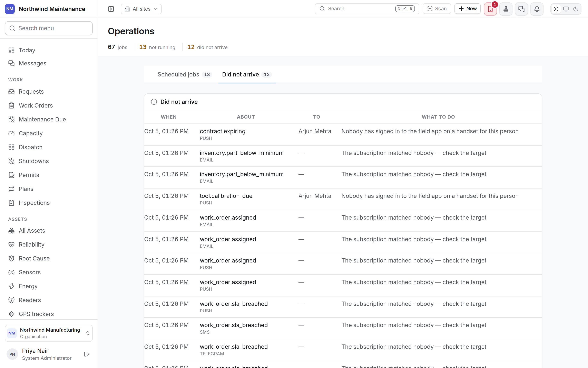The image size is (588, 368).
Task: Expand the Northwind Manufacturing organisation switcher
Action: point(49,333)
